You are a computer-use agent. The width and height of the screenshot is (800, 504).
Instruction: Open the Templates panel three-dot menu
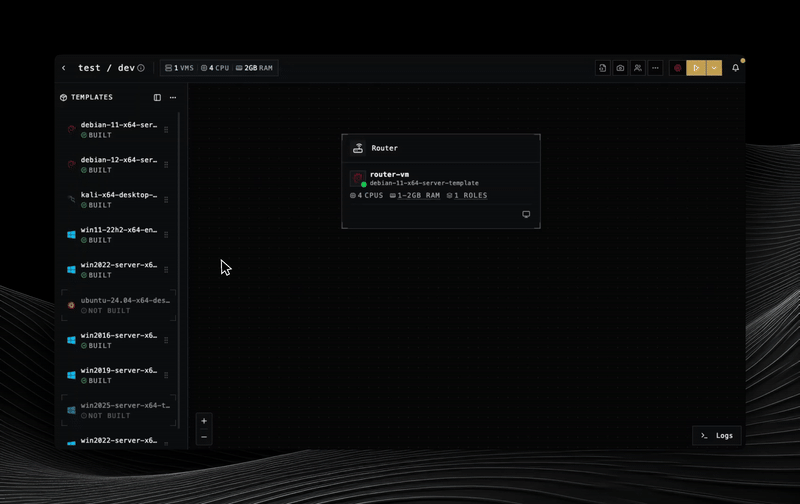coord(173,98)
